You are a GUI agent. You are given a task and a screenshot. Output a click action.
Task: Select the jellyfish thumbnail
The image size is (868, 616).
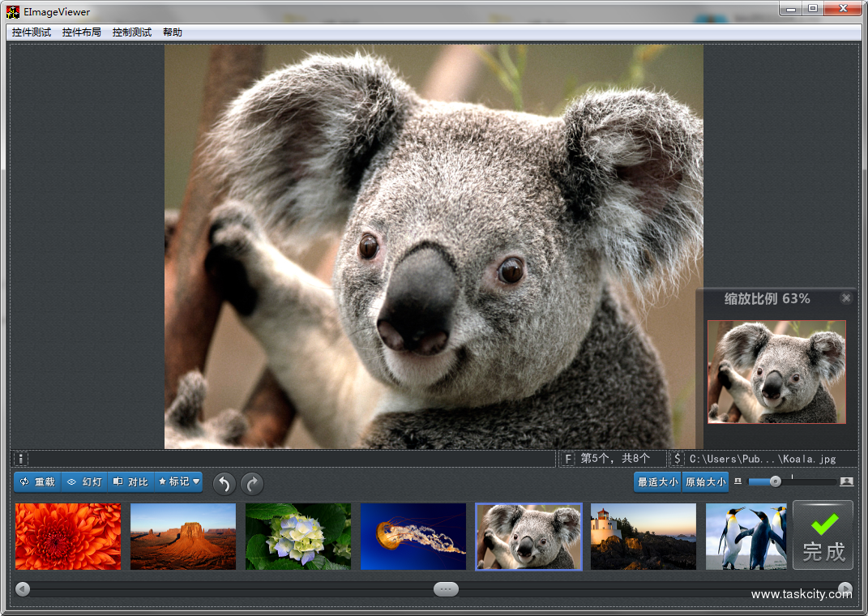(x=413, y=536)
